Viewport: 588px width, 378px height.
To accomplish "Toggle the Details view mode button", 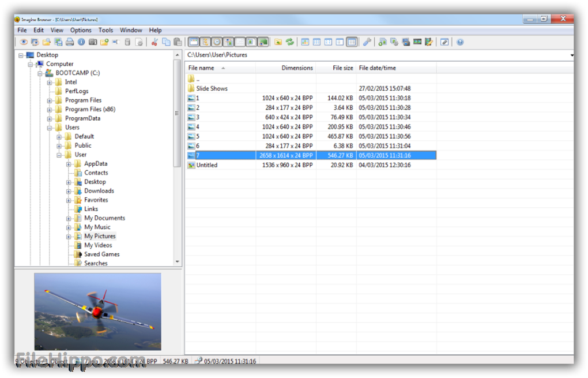I will click(351, 42).
